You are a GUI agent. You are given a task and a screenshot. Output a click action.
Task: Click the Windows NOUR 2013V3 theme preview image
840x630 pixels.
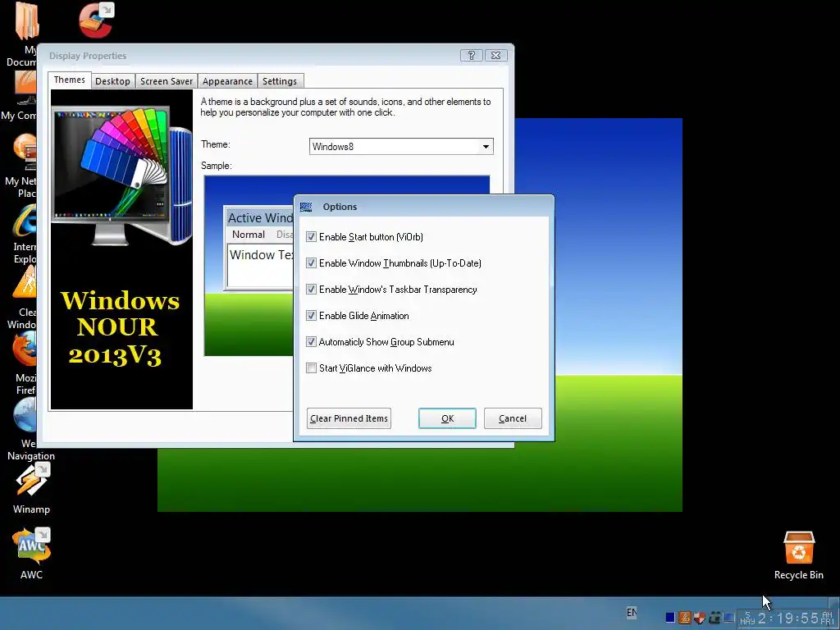pos(121,249)
